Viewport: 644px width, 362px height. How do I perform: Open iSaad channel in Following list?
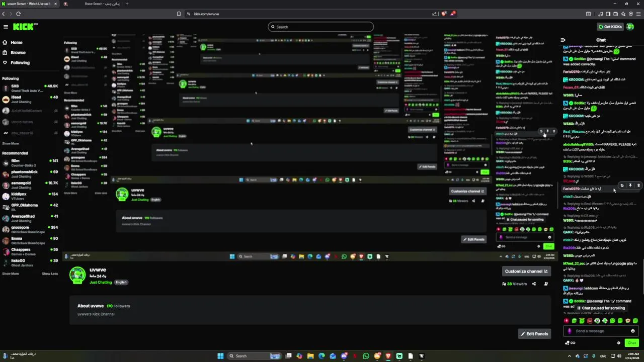click(30, 99)
